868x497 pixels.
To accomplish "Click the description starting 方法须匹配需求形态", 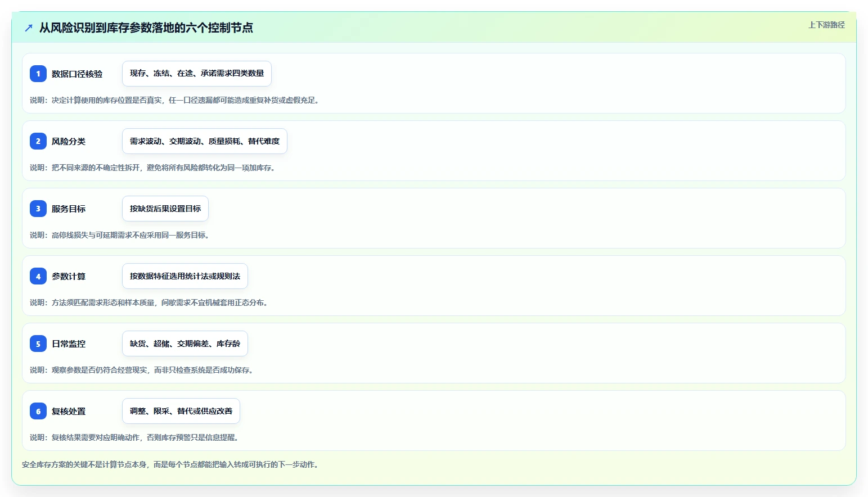I will tap(150, 302).
